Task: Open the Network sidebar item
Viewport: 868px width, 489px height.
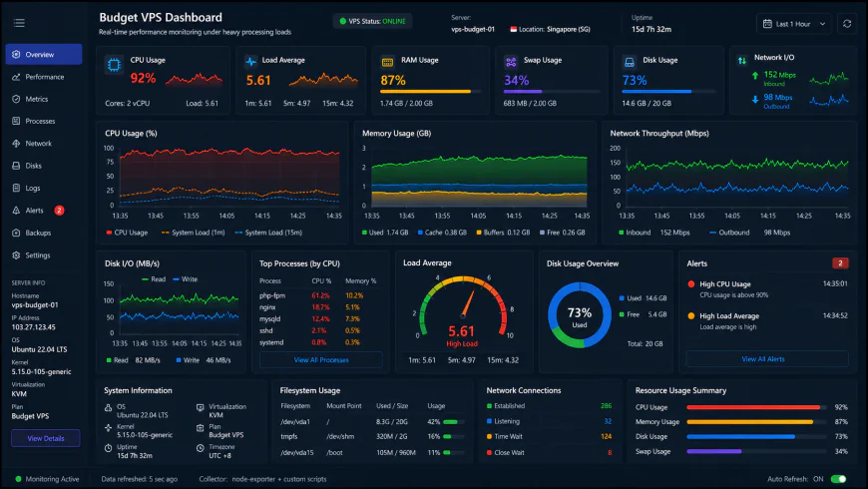Action: tap(44, 144)
